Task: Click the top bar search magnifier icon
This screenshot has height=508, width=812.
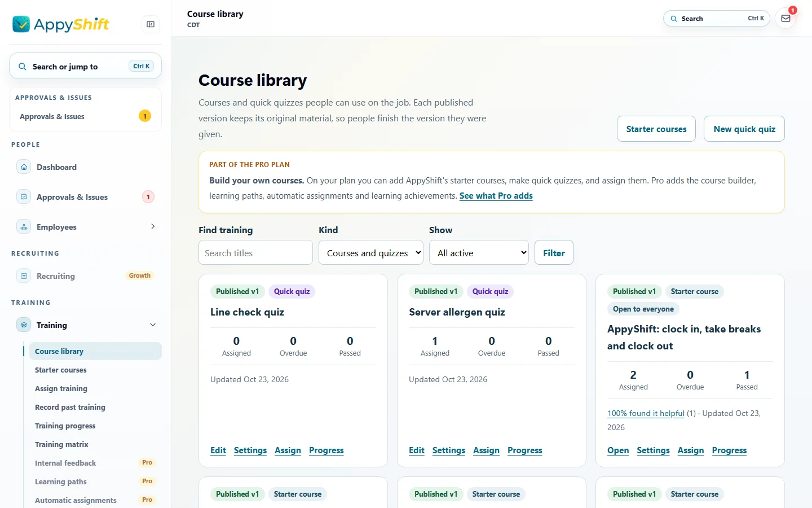Action: click(674, 19)
